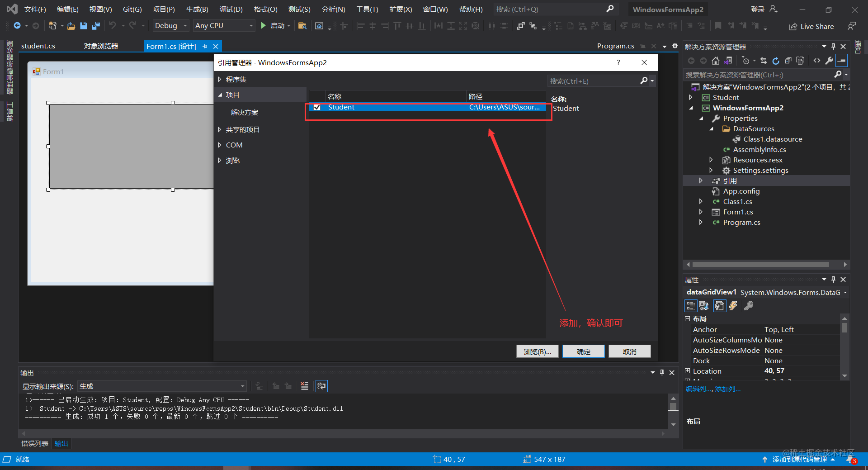This screenshot has width=868, height=470.
Task: Click the Preview Selected Items icon
Action: [x=841, y=61]
